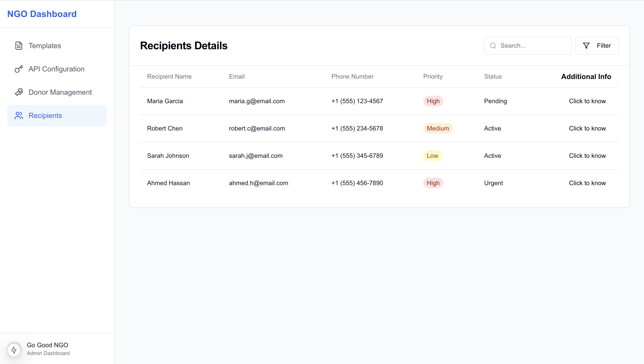Click the Priority column header

coord(433,76)
